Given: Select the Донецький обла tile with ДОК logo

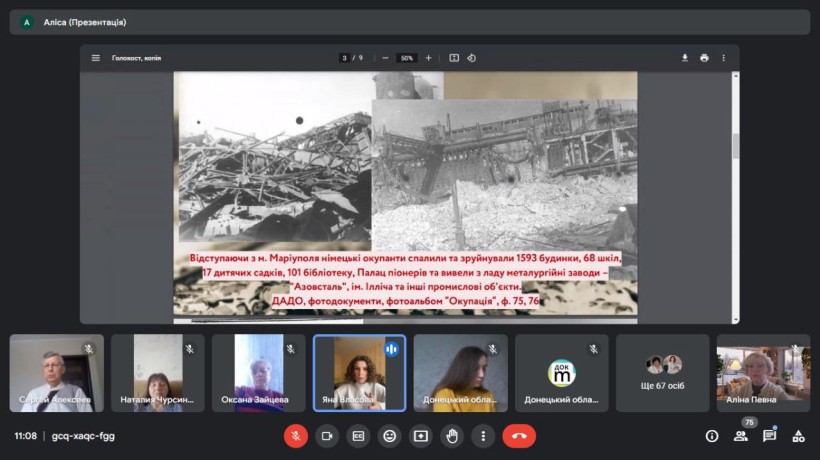Looking at the screenshot, I should click(x=562, y=373).
